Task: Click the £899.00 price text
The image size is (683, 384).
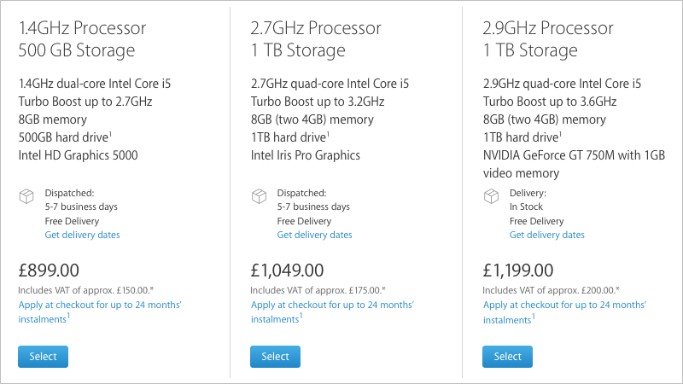Action: coord(49,270)
